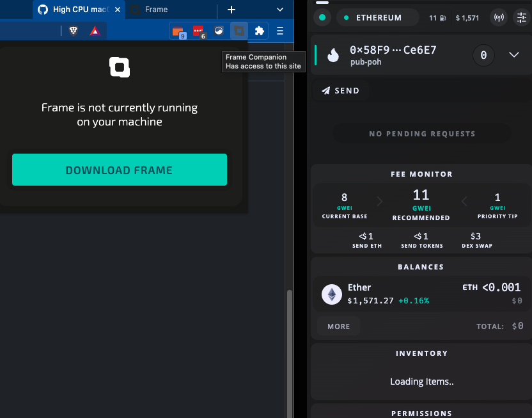Click the Balances section header

point(421,267)
